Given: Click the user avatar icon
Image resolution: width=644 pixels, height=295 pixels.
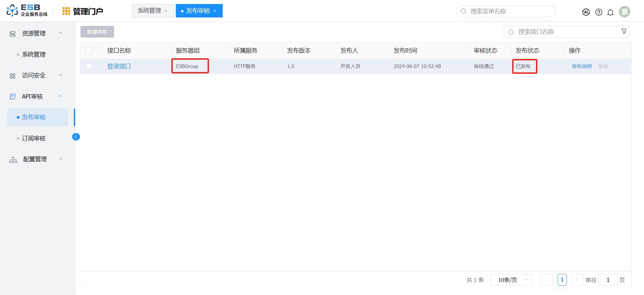Looking at the screenshot, I should click(x=625, y=12).
